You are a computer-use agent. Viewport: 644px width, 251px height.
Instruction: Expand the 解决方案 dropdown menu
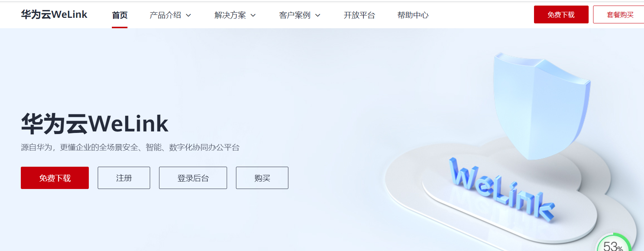[x=235, y=15]
